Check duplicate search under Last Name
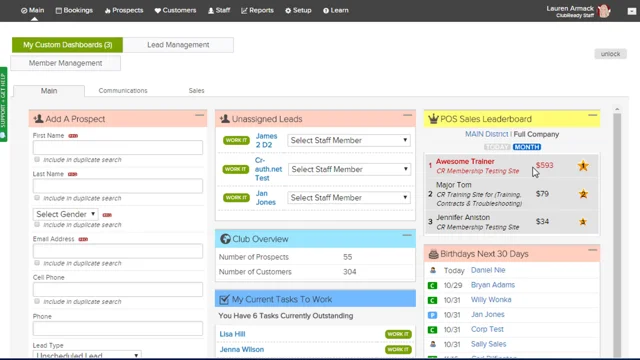 point(37,198)
